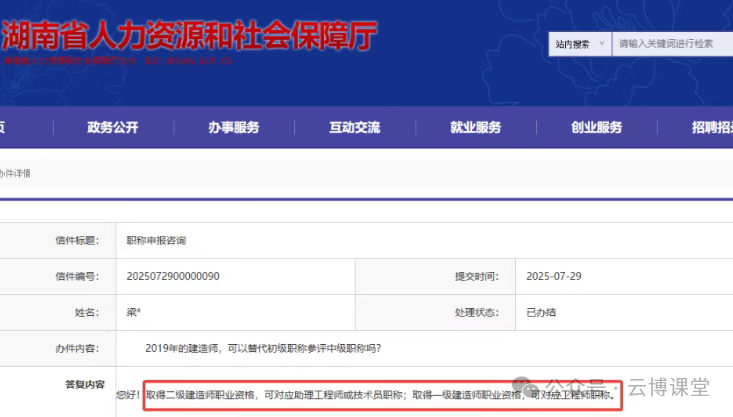Select the status value 已办结
733x417 pixels.
click(541, 312)
